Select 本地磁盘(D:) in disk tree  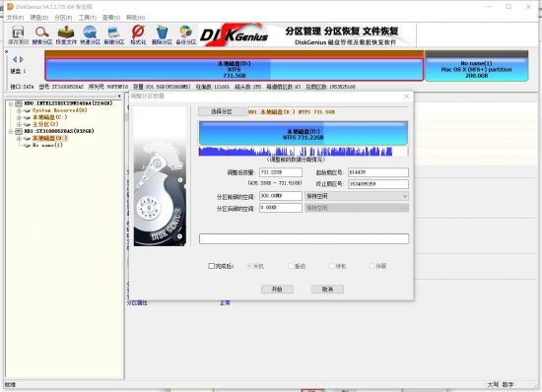pyautogui.click(x=50, y=139)
